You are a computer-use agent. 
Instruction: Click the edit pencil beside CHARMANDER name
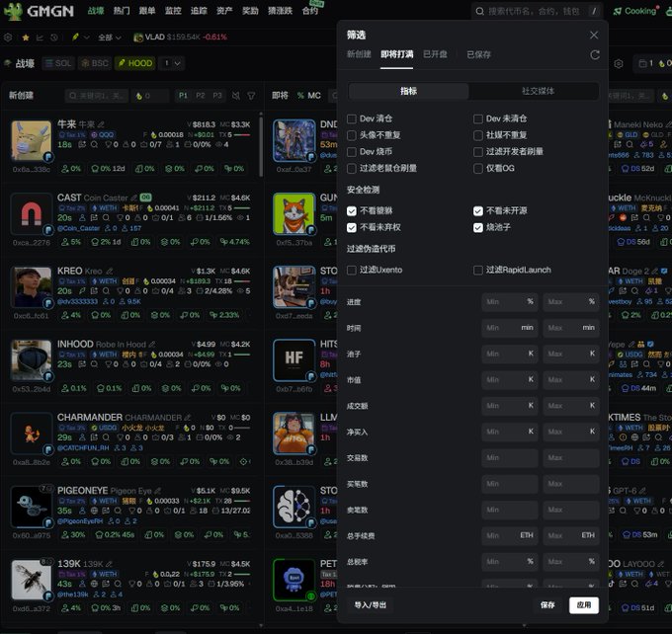(x=188, y=418)
